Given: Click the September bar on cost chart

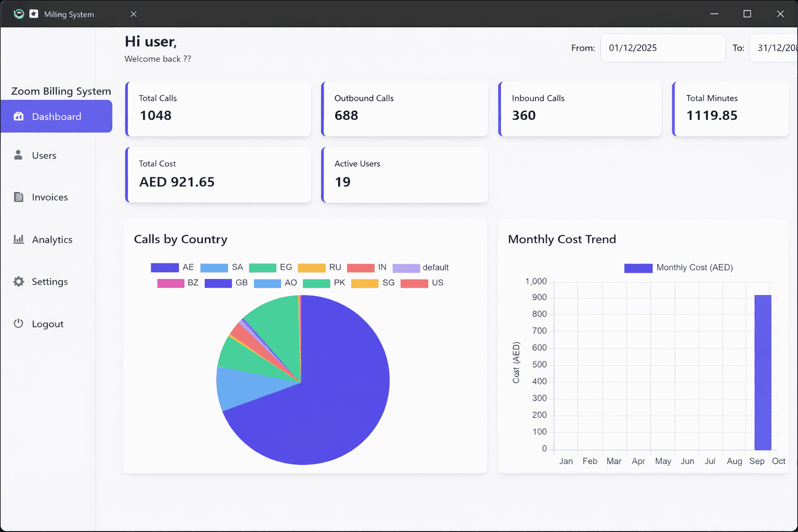Looking at the screenshot, I should (763, 373).
